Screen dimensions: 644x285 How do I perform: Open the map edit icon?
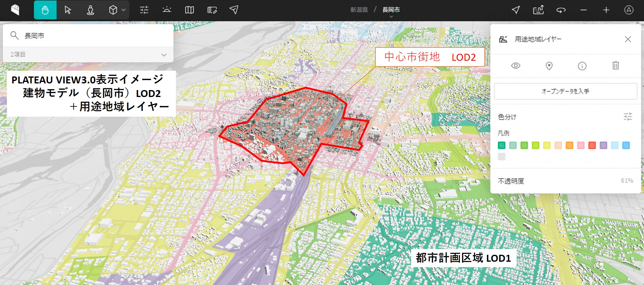click(212, 10)
